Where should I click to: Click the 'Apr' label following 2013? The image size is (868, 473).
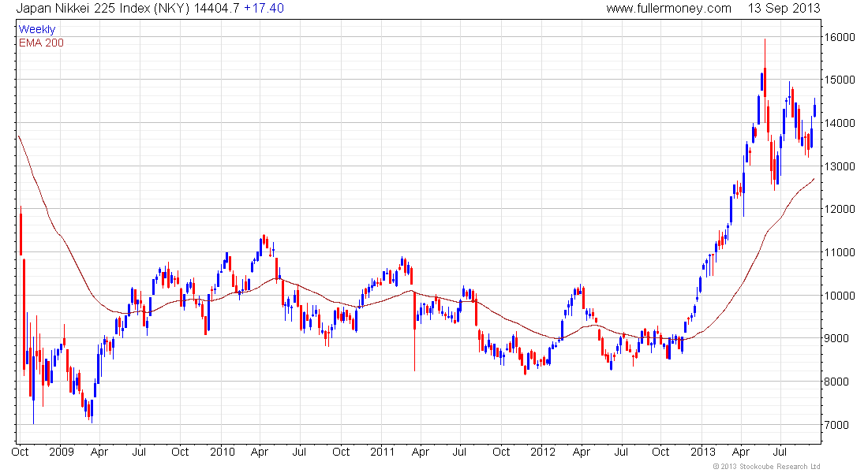[741, 453]
